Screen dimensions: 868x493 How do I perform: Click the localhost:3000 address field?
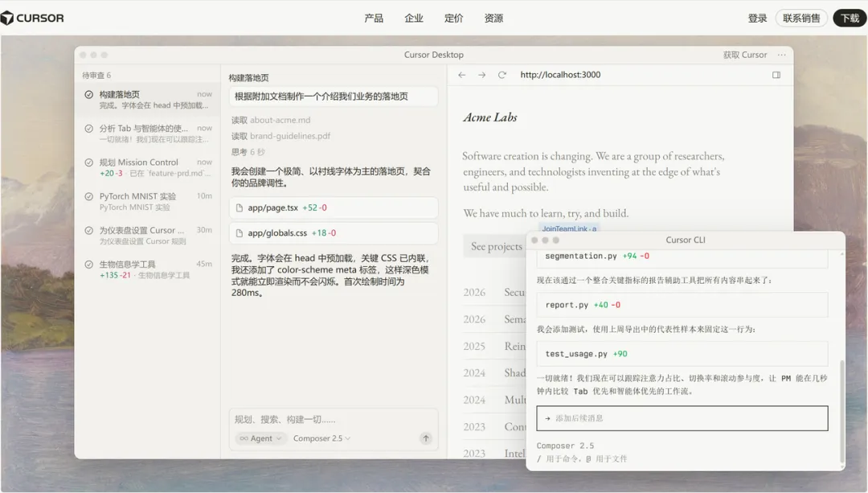pos(560,75)
